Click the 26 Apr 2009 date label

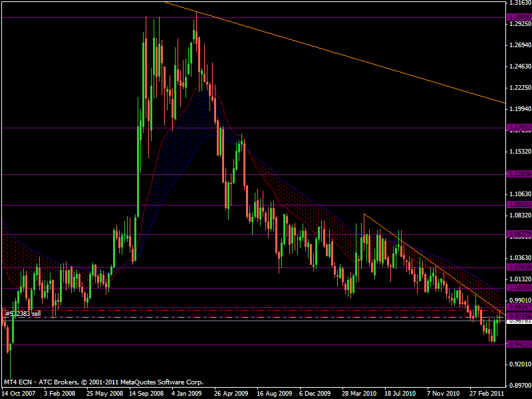[x=231, y=394]
